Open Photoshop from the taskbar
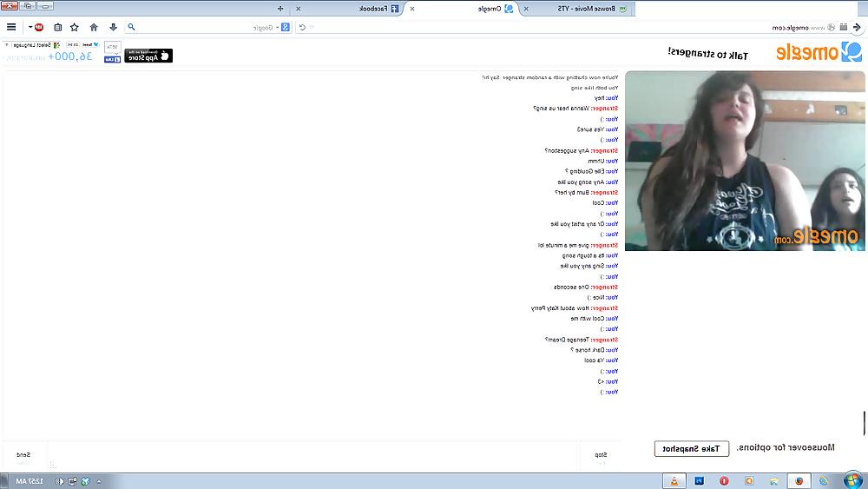This screenshot has height=489, width=868. pyautogui.click(x=699, y=480)
